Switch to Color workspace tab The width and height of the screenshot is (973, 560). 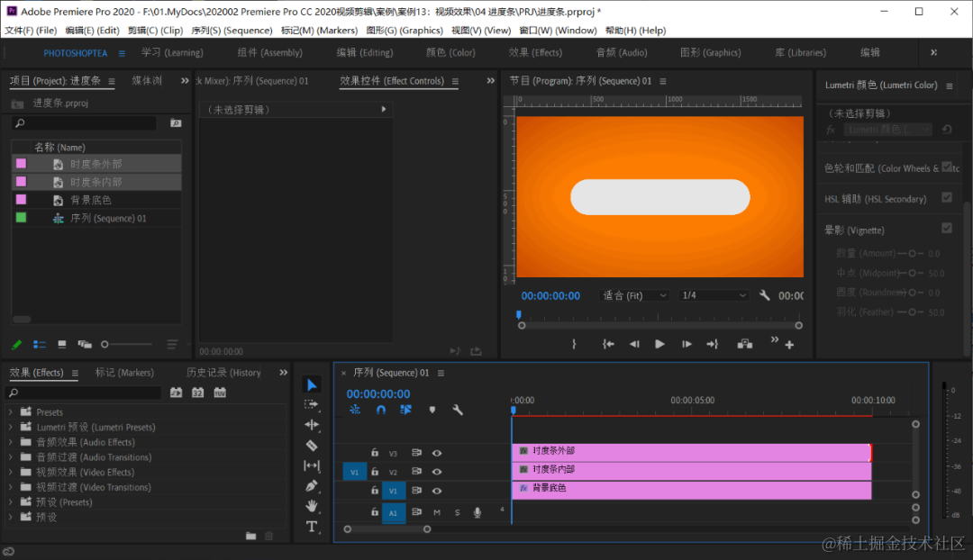[x=450, y=53]
